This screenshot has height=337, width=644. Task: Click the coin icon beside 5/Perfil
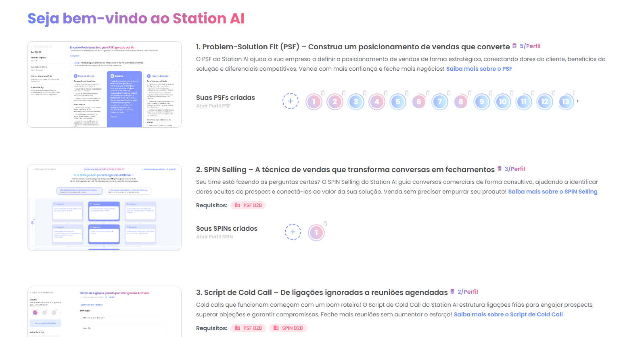514,46
